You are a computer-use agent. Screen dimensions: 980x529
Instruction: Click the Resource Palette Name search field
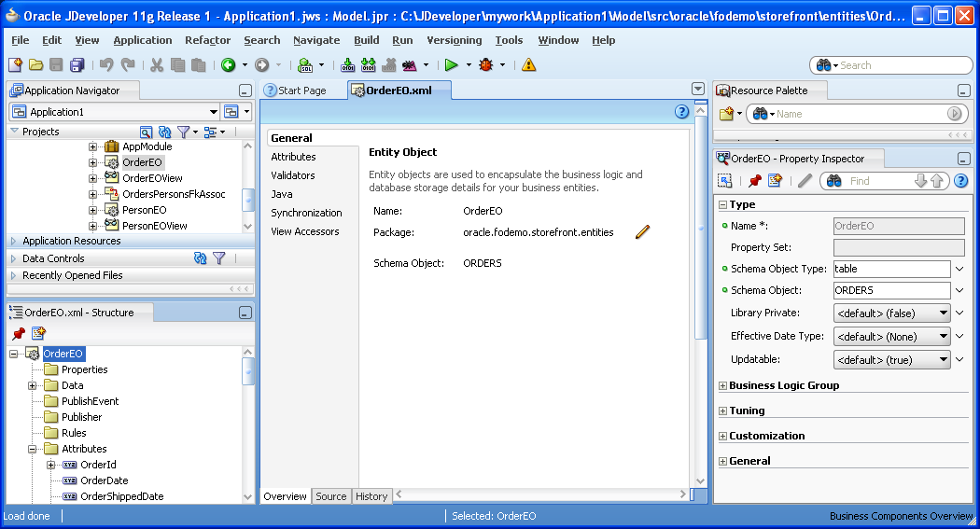tap(856, 114)
